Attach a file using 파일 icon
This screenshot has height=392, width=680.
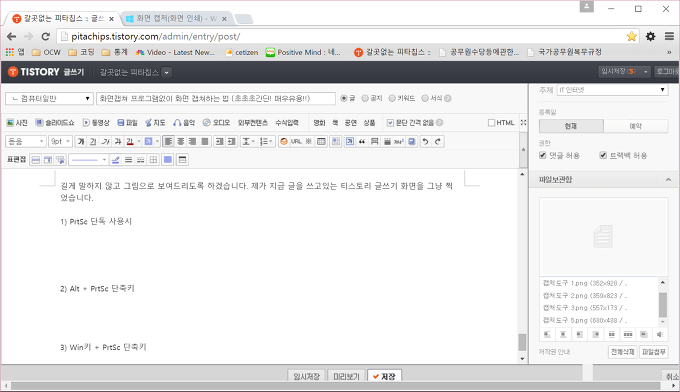127,123
